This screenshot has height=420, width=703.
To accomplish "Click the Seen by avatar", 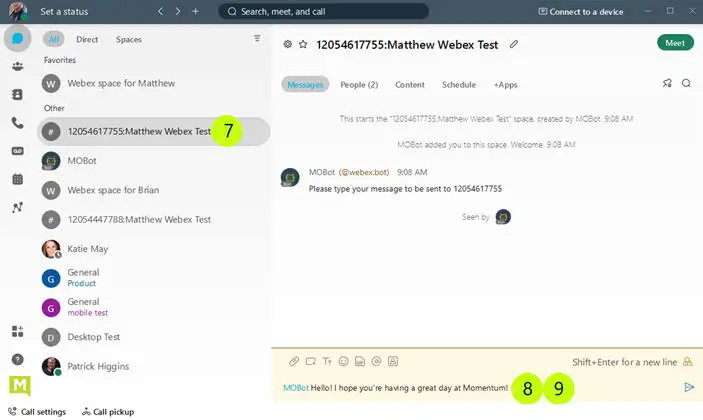I will click(x=503, y=217).
